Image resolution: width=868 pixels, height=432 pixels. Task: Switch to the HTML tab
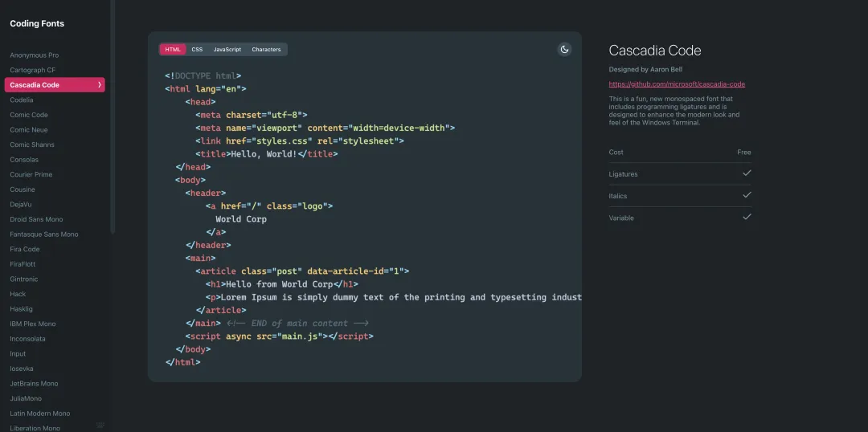173,49
